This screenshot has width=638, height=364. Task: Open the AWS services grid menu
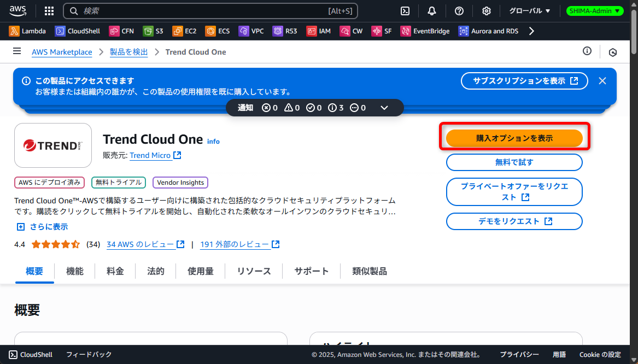pyautogui.click(x=49, y=11)
